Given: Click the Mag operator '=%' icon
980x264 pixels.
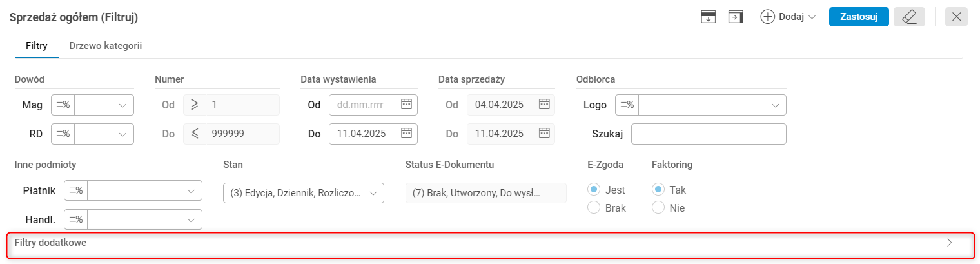Looking at the screenshot, I should 63,105.
